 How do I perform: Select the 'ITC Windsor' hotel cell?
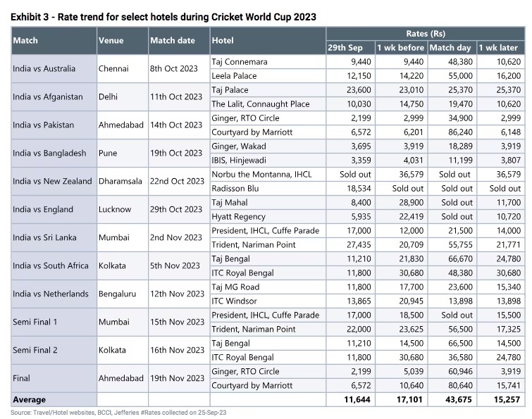(268, 301)
